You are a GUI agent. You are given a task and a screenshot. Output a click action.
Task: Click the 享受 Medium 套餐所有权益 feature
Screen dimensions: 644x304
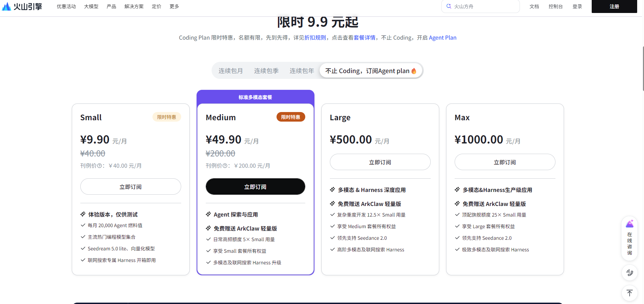(366, 226)
